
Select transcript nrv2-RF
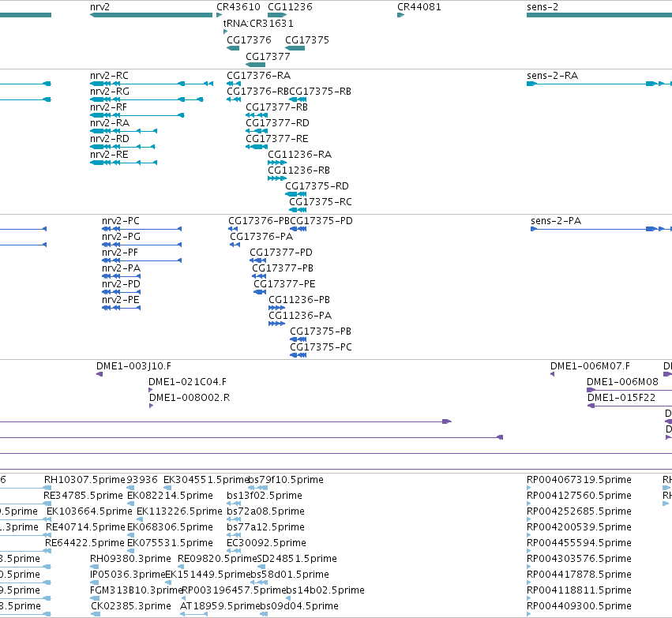tap(108, 107)
